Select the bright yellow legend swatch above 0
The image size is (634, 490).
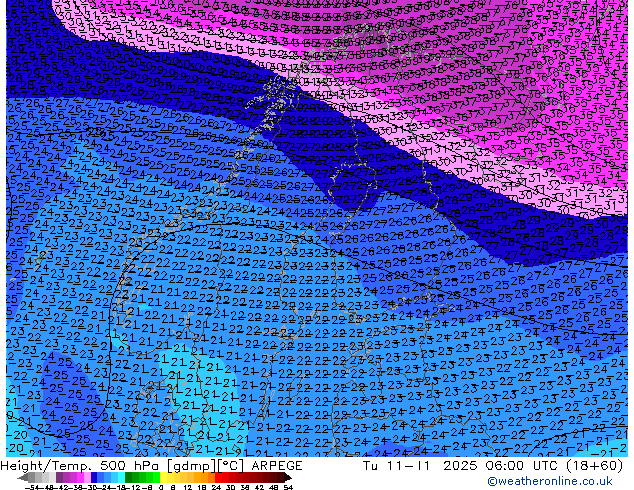coord(163,478)
